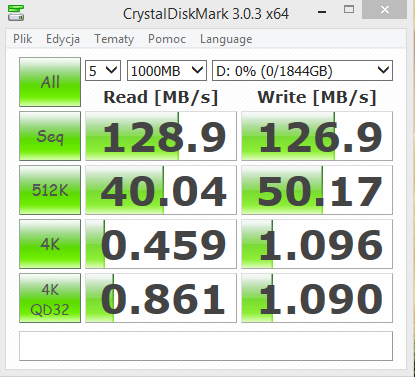
Task: Open the Pomoc menu
Action: point(167,39)
